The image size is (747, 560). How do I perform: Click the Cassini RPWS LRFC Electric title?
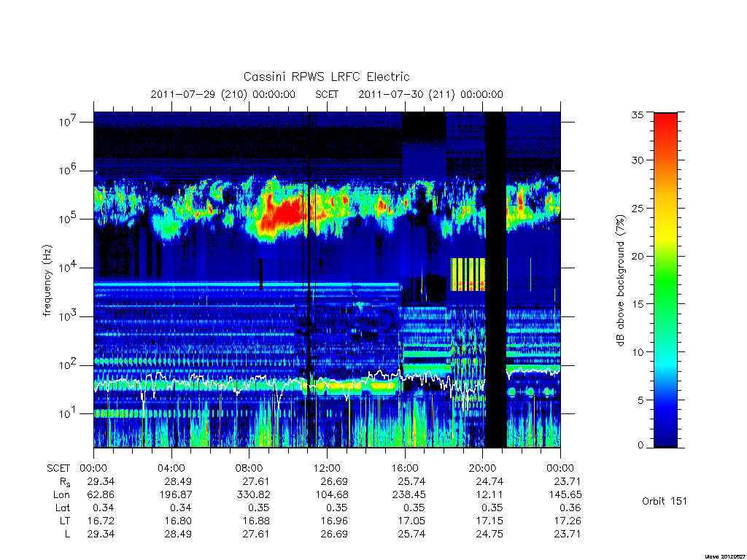click(326, 77)
